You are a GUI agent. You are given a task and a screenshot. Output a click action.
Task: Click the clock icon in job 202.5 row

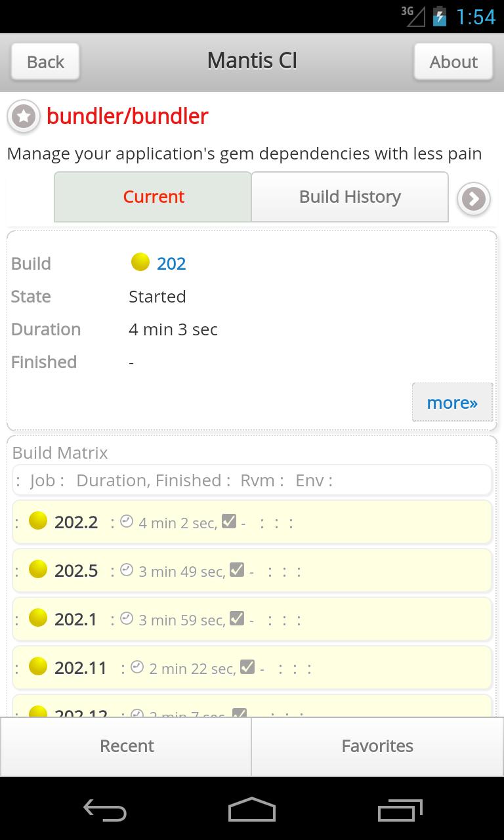click(x=127, y=570)
